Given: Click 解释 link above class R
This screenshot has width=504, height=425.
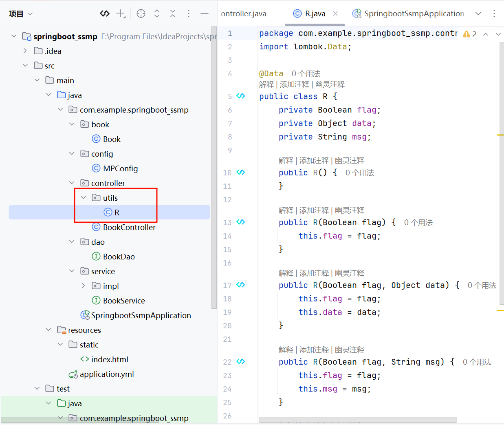Looking at the screenshot, I should click(266, 84).
